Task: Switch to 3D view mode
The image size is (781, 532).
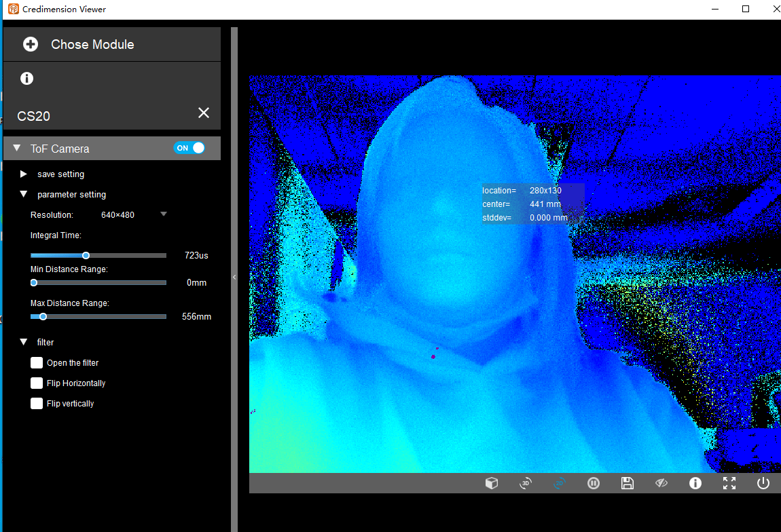Action: point(526,483)
